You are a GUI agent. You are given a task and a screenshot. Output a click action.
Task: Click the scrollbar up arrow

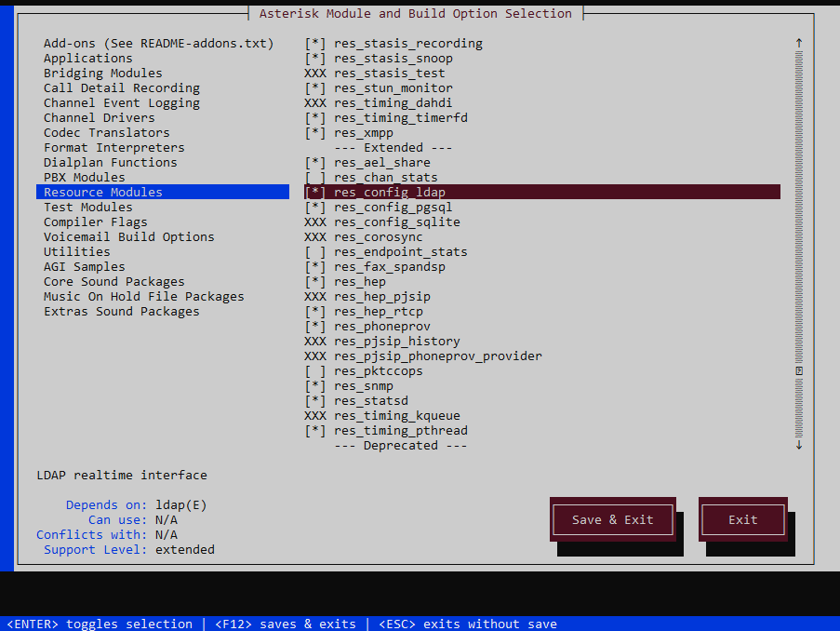[798, 42]
